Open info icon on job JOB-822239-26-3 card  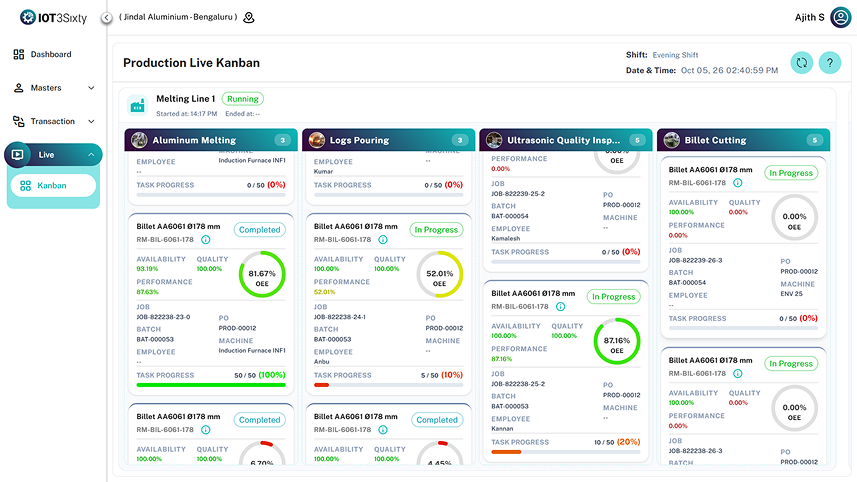pyautogui.click(x=738, y=183)
